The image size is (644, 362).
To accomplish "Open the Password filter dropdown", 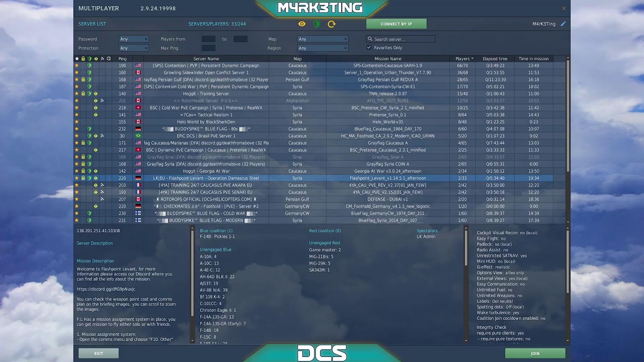I will pyautogui.click(x=133, y=39).
